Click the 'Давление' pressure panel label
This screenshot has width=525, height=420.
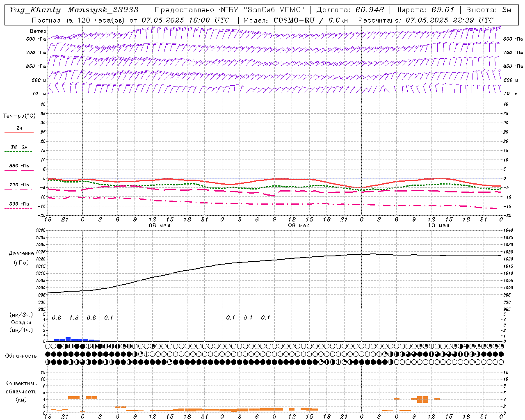21,253
